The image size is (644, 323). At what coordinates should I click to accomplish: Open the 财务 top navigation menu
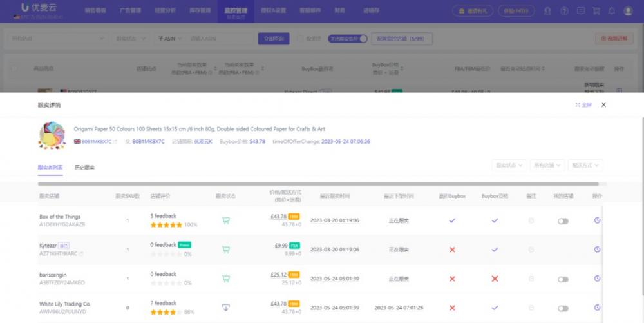click(339, 10)
